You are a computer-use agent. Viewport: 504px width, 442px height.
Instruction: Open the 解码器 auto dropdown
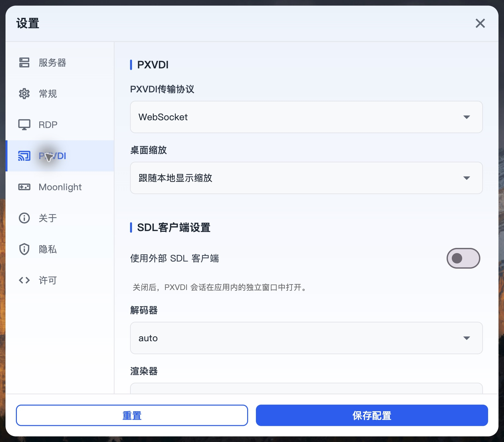(x=306, y=338)
